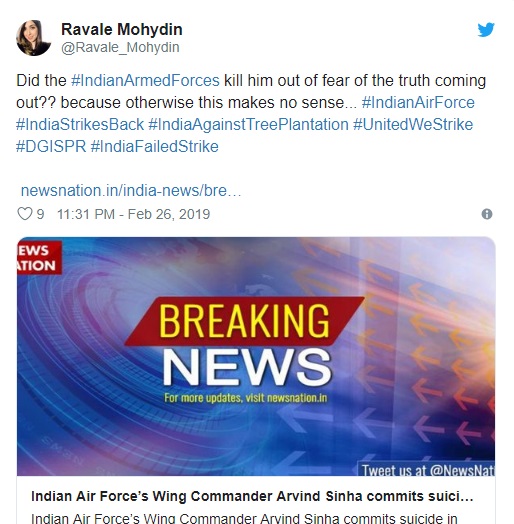Open the Wing Commander Arvind Sinha headline
514x524 pixels.
(252, 496)
